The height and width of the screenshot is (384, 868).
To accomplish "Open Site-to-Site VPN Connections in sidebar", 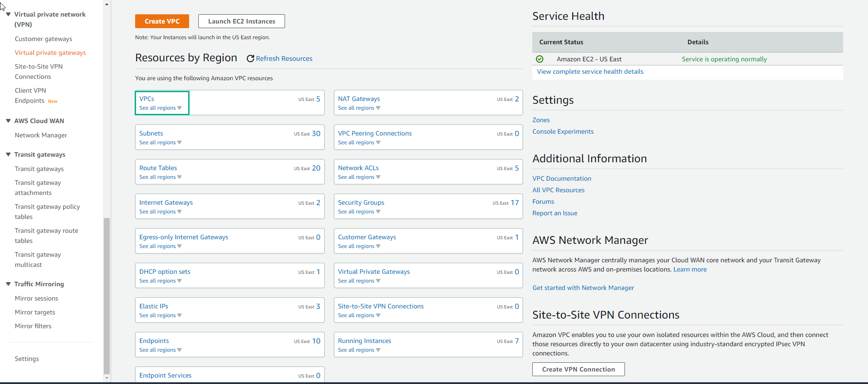I will (x=39, y=71).
